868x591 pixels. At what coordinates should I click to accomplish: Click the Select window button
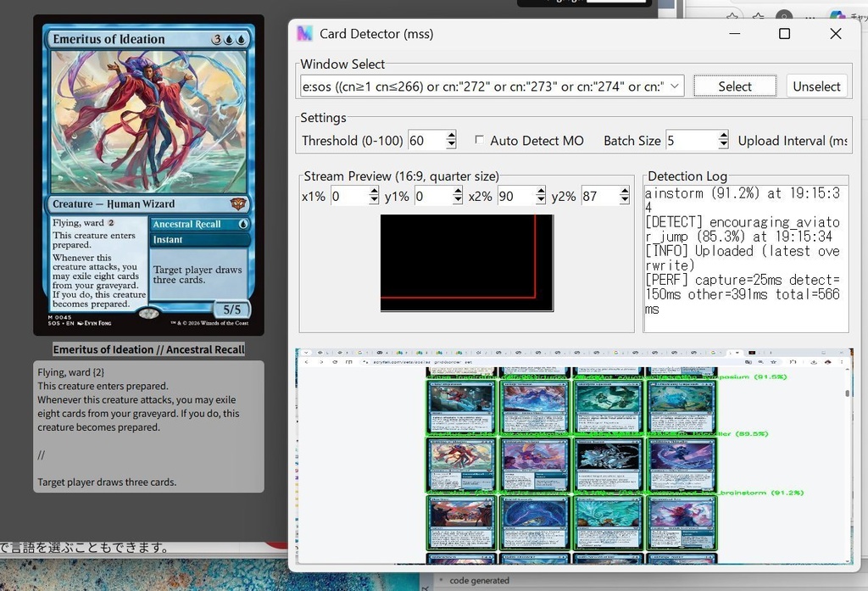tap(735, 86)
